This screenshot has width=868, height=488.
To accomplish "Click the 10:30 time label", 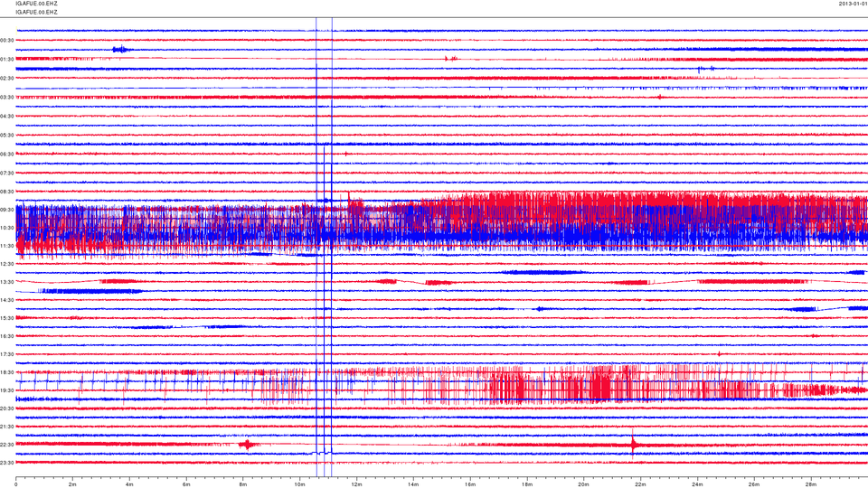I will coord(7,228).
